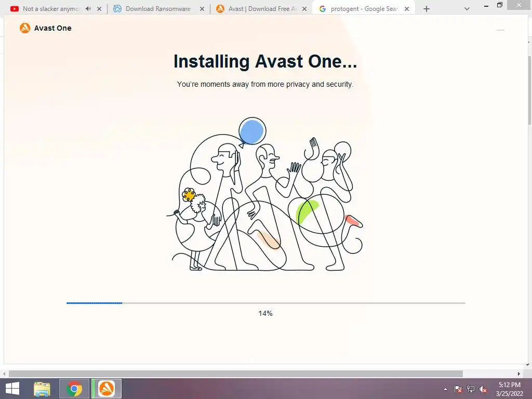Click the vertical scrollbar's down arrow

(528, 365)
